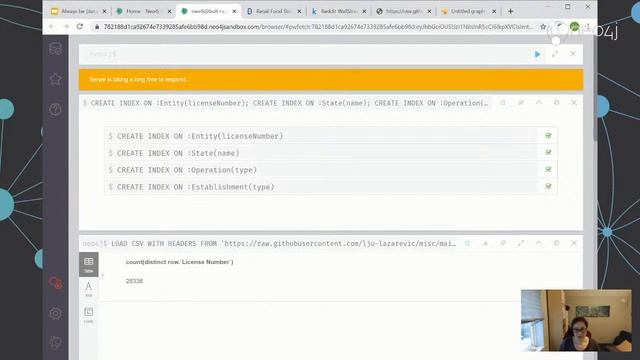This screenshot has width=640, height=360.
Task: Clear the query editor with its X
Action: point(573,54)
